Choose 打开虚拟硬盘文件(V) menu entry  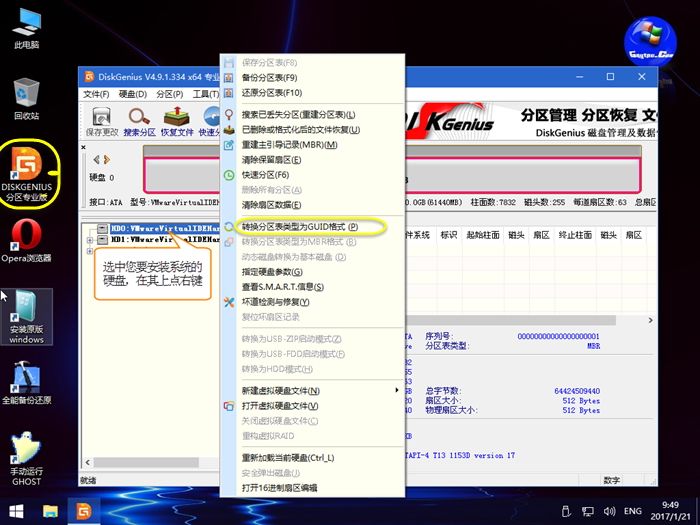pos(312,406)
